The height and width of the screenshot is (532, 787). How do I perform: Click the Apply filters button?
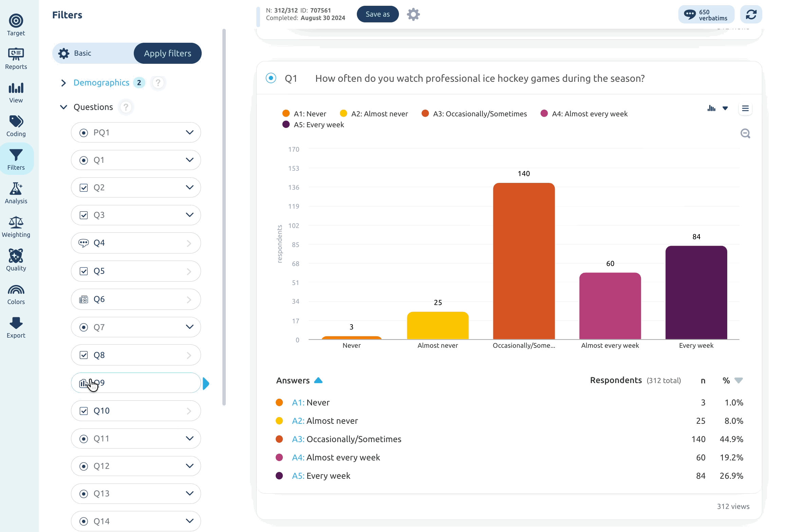(168, 53)
